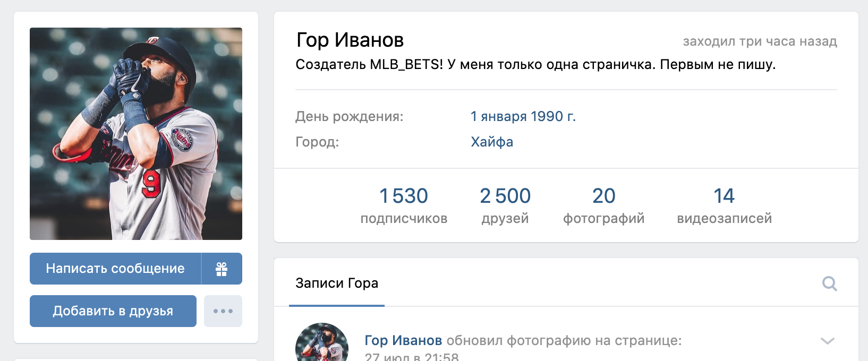Viewport: 868px width, 361px height.
Task: Select the Записи Гора tab
Action: click(x=337, y=283)
